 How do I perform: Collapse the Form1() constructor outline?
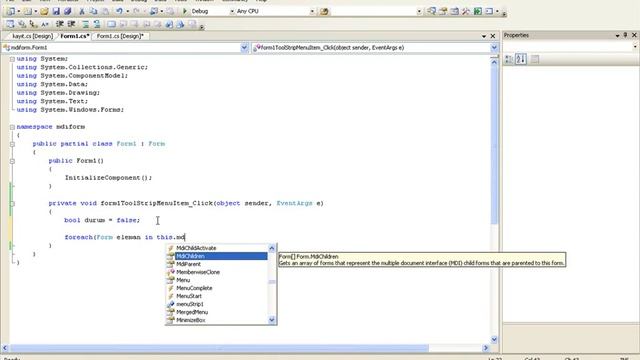[12, 161]
